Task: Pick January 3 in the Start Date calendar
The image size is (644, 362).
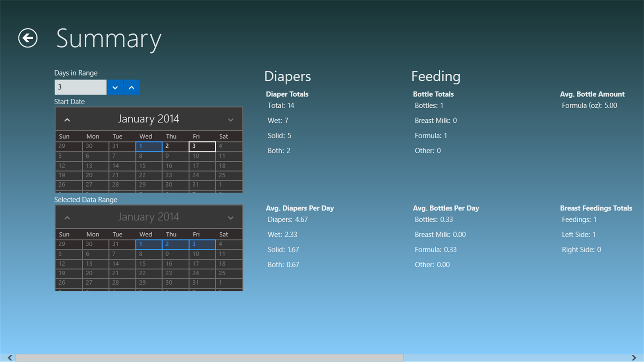Action: (202, 147)
